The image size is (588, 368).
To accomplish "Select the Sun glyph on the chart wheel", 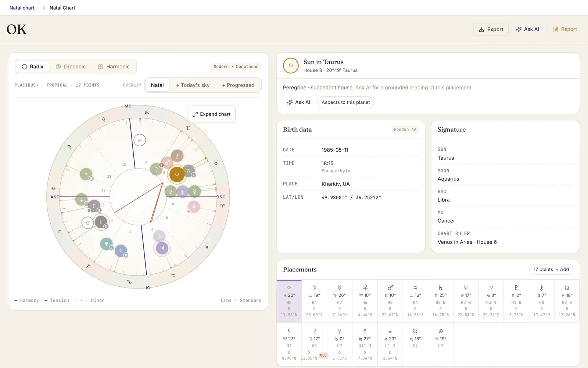I will 177,174.
